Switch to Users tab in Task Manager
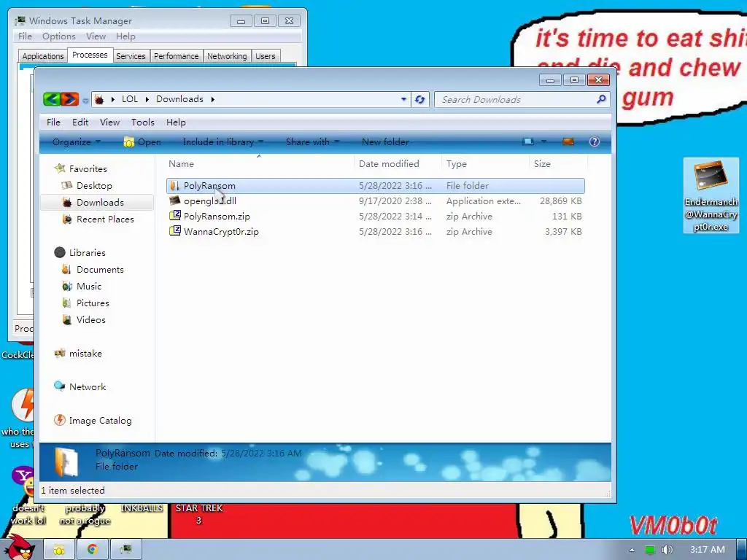 266,56
